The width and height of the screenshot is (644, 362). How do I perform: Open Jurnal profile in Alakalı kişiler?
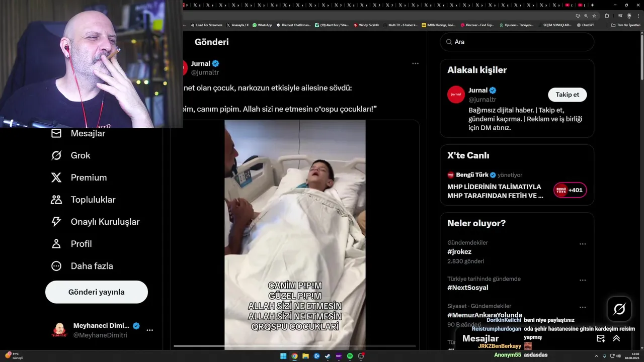click(478, 90)
